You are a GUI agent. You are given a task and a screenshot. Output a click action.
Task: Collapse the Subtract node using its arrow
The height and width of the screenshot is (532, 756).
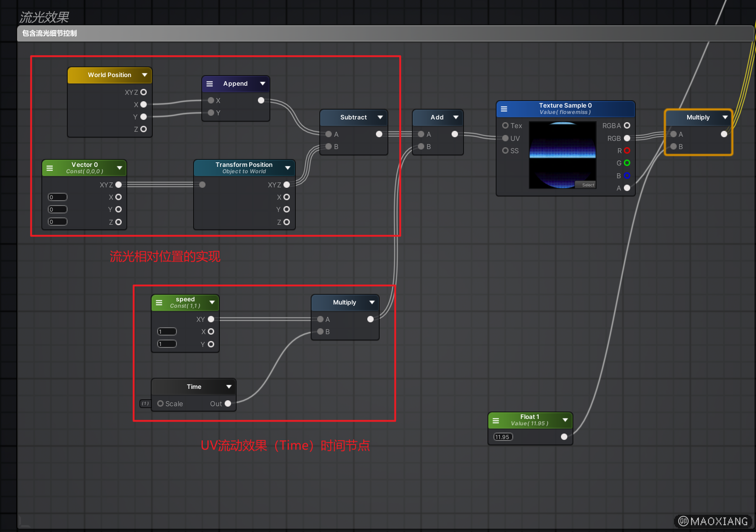pos(380,118)
